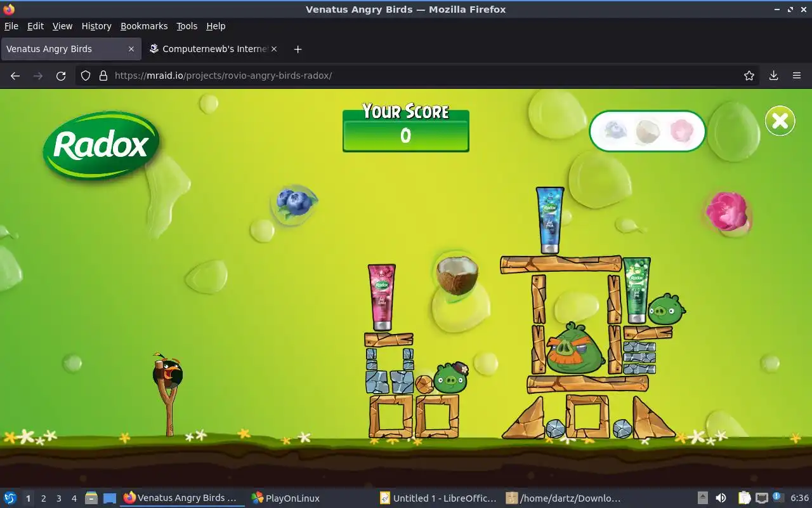The width and height of the screenshot is (812, 508).
Task: Switch to workspace 2
Action: [43, 498]
